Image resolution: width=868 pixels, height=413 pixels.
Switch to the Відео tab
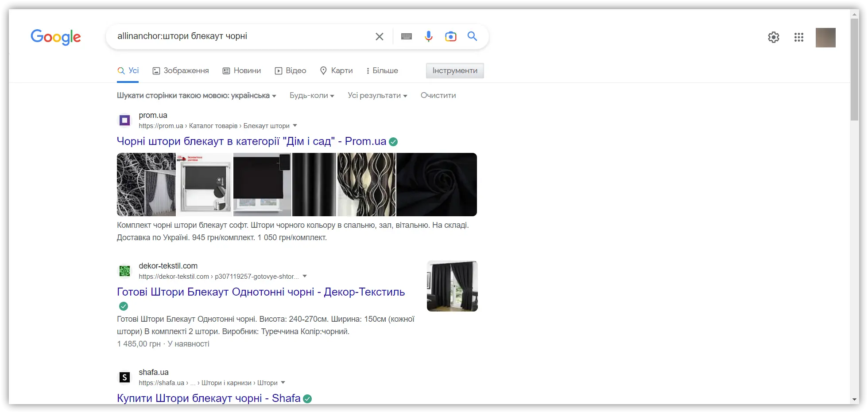click(x=291, y=70)
